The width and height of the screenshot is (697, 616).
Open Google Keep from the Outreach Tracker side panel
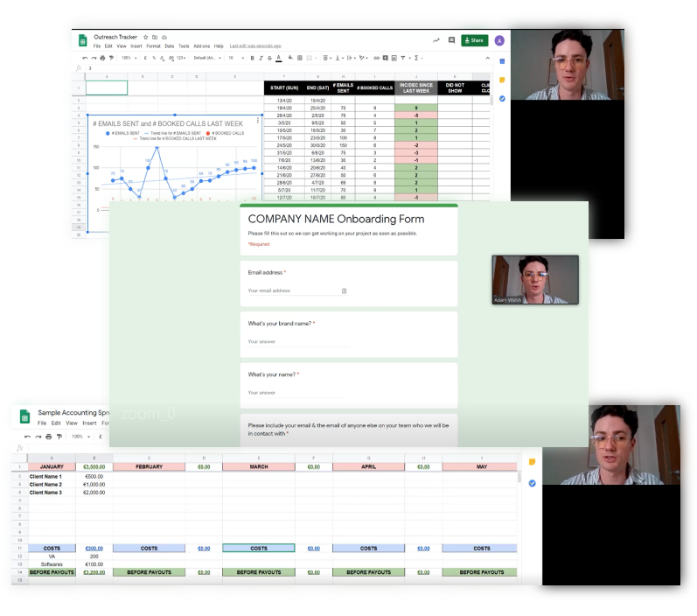click(x=503, y=80)
